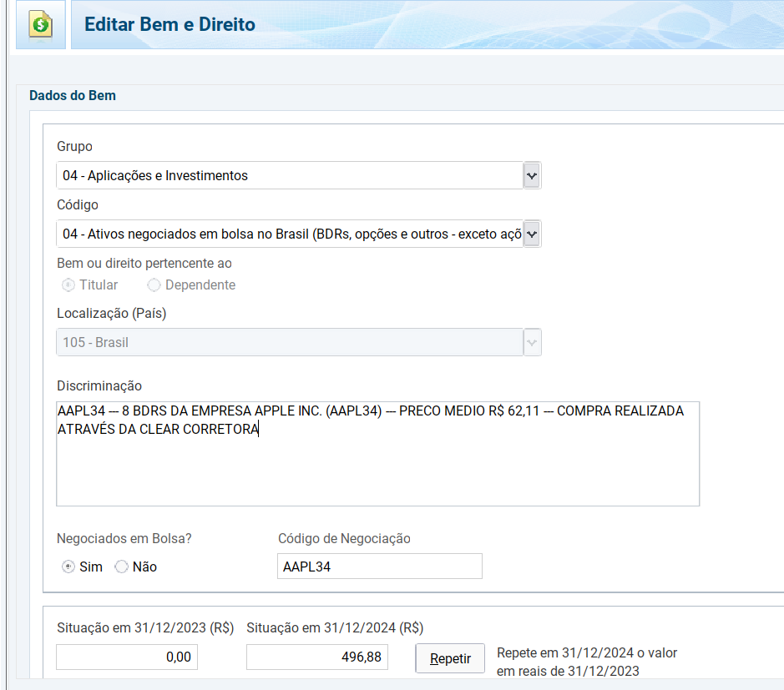The height and width of the screenshot is (690, 784).
Task: Expand the Grupo dropdown arrow
Action: tap(531, 175)
